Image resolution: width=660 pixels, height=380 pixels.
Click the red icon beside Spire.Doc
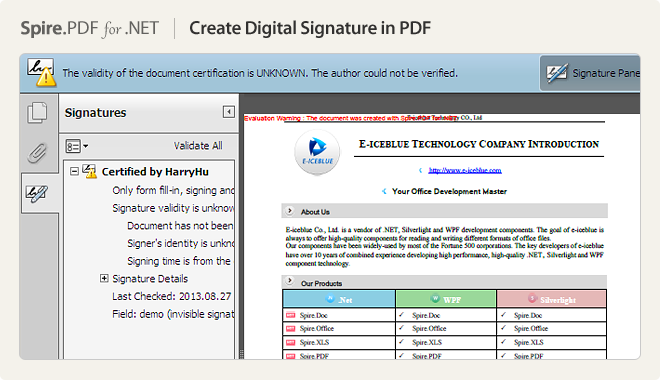coord(290,315)
